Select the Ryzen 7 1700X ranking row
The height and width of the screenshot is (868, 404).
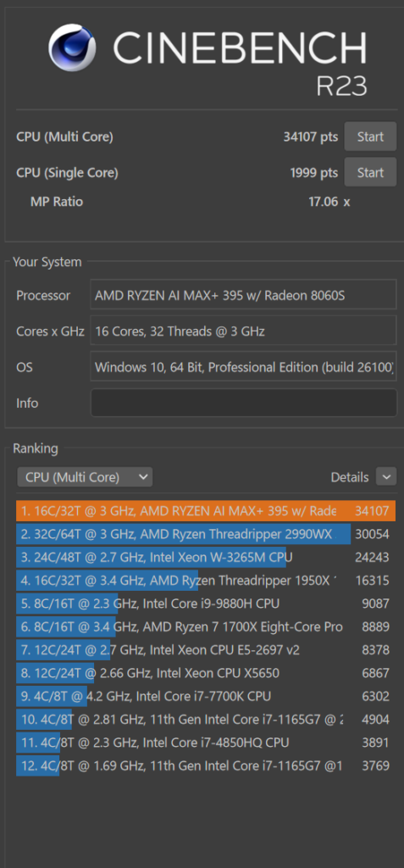tap(206, 626)
